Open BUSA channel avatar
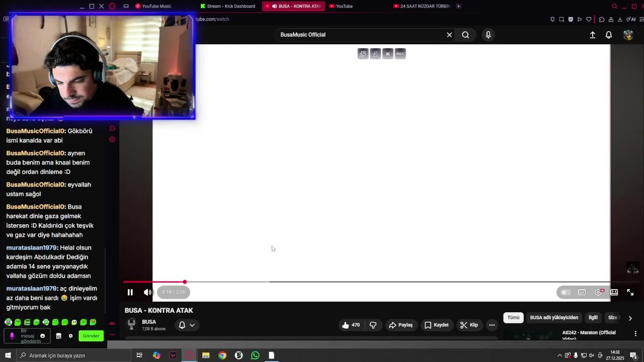The image size is (644, 362). point(131,324)
